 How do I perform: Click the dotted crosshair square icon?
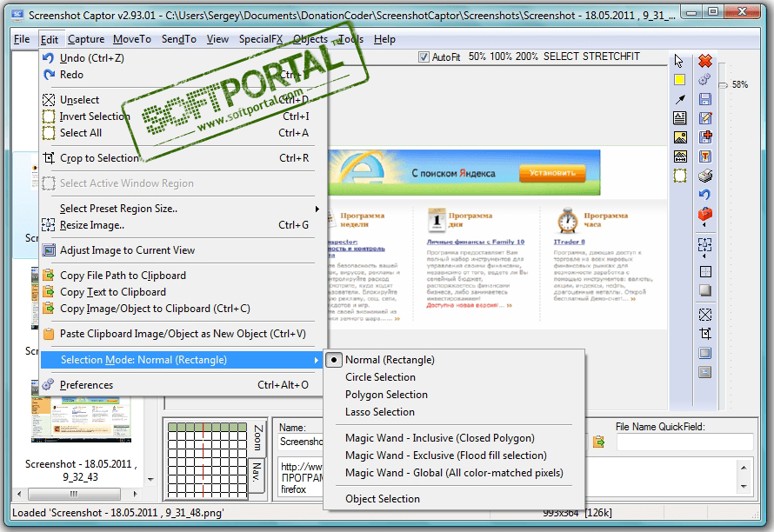click(705, 271)
